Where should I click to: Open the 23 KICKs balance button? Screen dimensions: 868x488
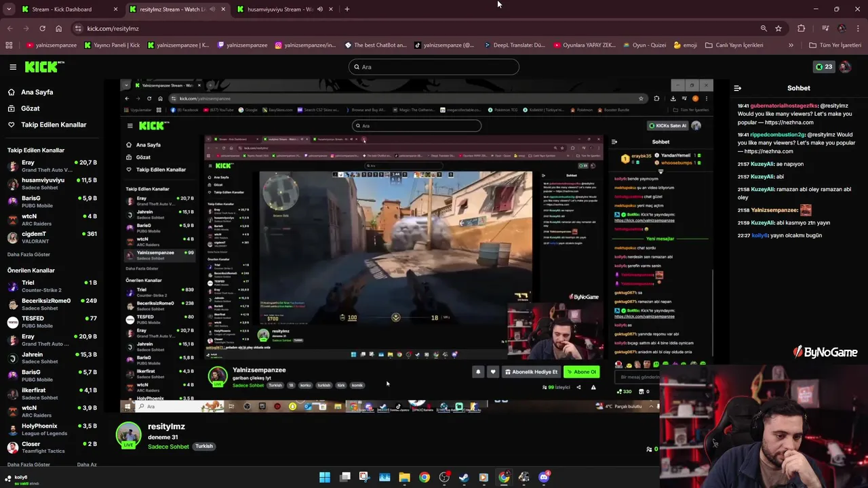point(824,67)
